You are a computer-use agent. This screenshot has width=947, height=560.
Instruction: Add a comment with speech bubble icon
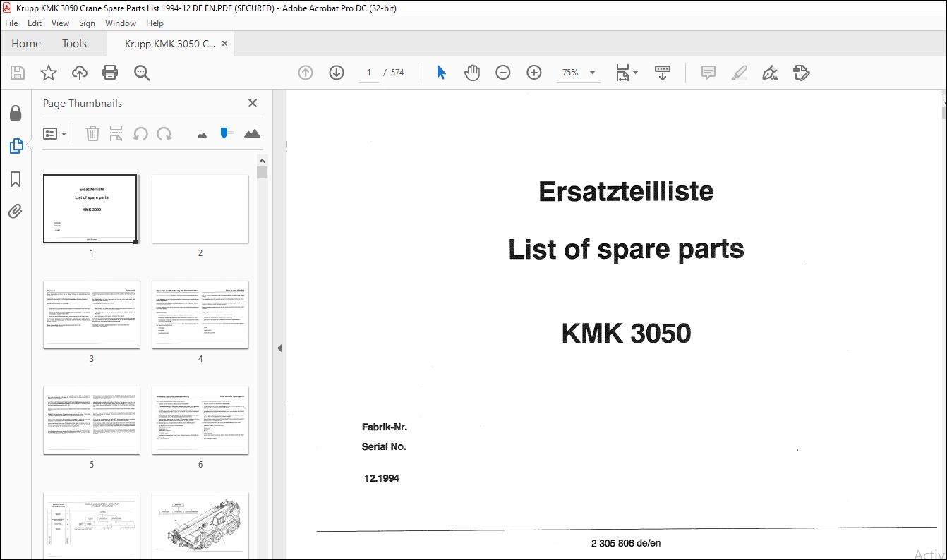pos(708,73)
